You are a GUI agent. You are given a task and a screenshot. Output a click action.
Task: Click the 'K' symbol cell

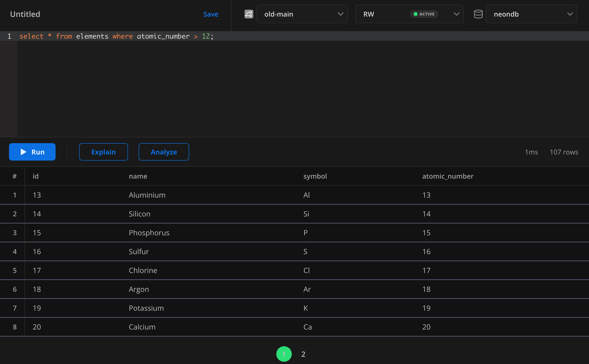[x=306, y=308]
